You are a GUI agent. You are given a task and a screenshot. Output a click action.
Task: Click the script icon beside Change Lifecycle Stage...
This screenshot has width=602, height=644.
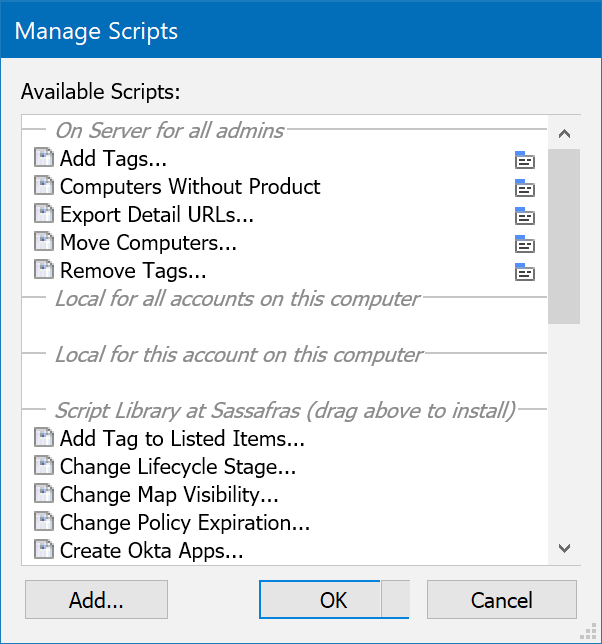44,465
